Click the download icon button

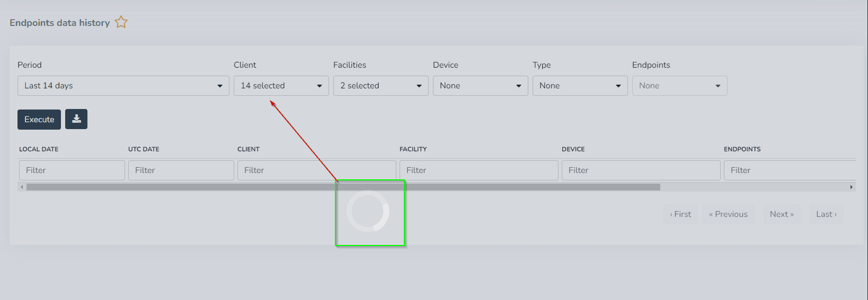point(76,119)
